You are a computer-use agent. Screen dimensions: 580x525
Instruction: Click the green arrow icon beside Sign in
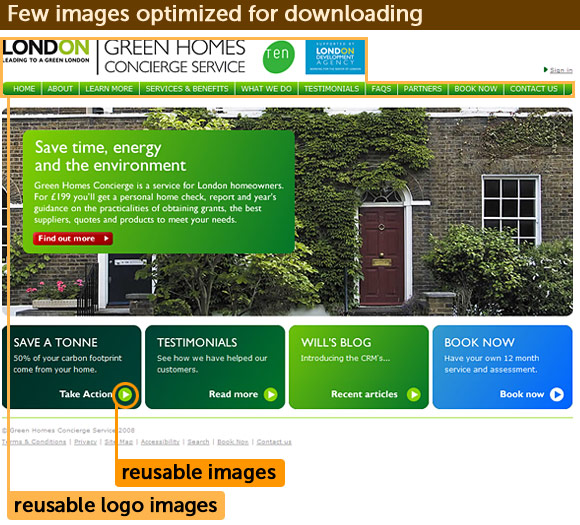tap(546, 70)
